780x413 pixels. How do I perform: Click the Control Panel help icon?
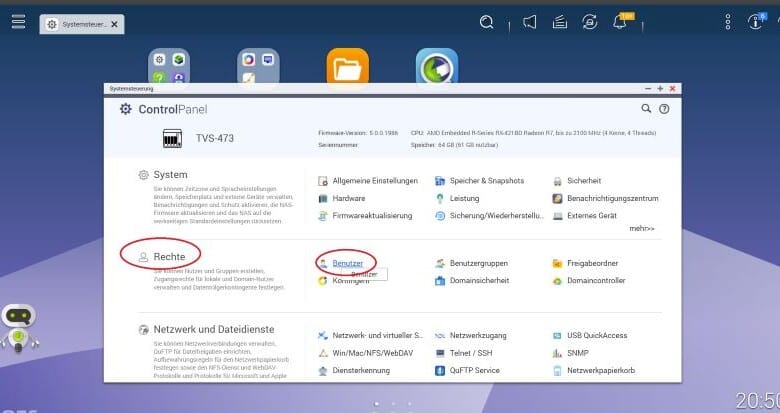(664, 109)
